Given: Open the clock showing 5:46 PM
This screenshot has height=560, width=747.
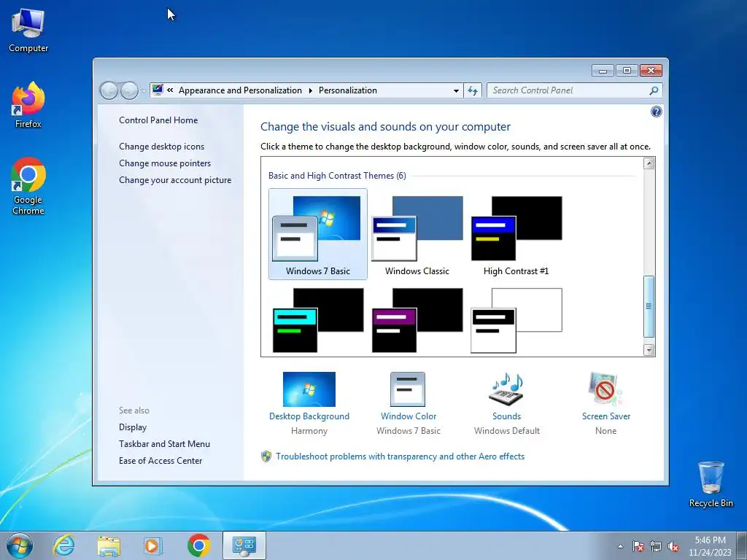Looking at the screenshot, I should coord(710,545).
